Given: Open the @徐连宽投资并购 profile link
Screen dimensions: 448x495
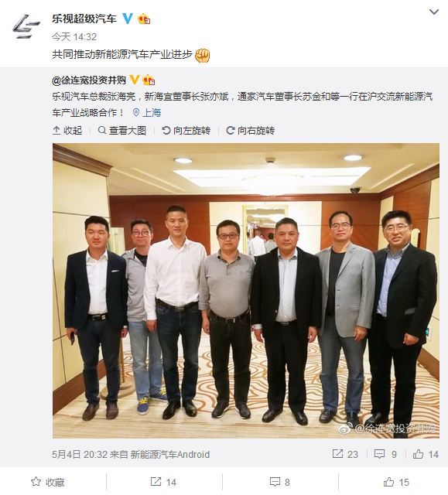Looking at the screenshot, I should point(89,80).
